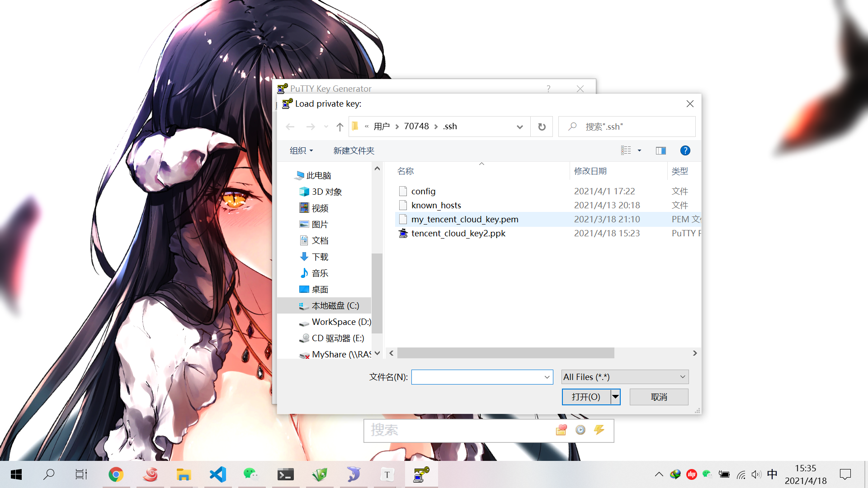The width and height of the screenshot is (868, 488).
Task: Open the 文档 folder
Action: coord(314,240)
